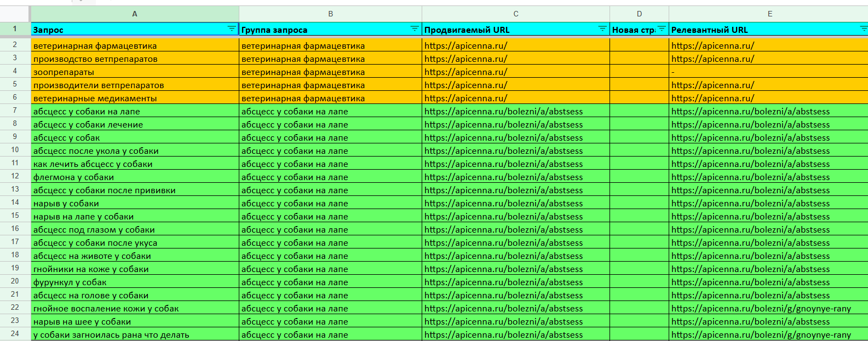Image resolution: width=868 pixels, height=341 pixels.
Task: Select cell 'нарыв на лапе у собаки'
Action: (135, 216)
